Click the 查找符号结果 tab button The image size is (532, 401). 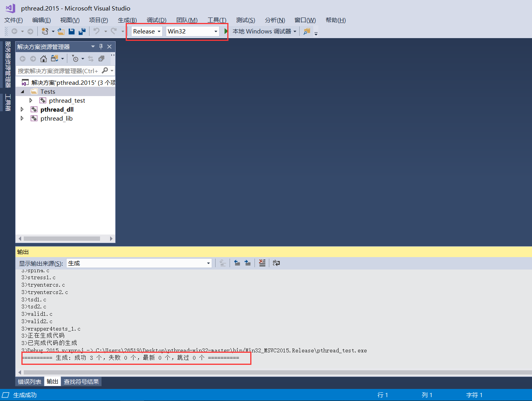pyautogui.click(x=81, y=382)
